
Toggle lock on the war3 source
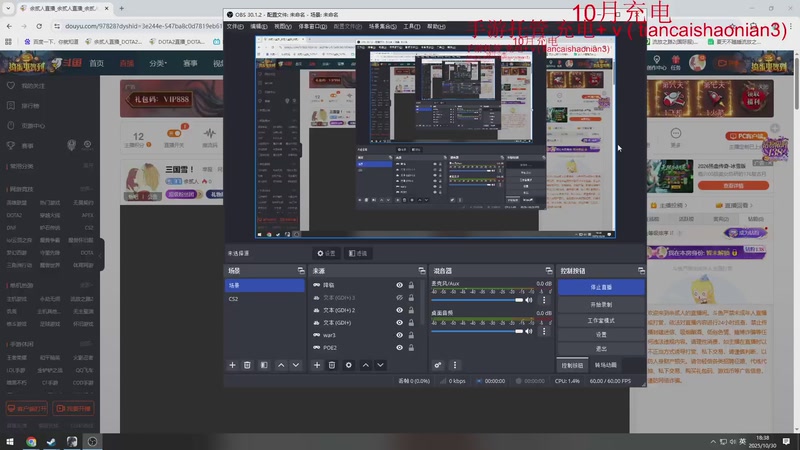pyautogui.click(x=411, y=335)
